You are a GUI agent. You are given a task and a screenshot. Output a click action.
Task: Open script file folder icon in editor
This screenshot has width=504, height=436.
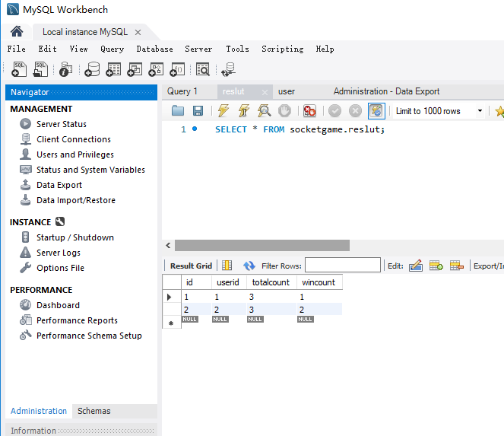point(178,110)
